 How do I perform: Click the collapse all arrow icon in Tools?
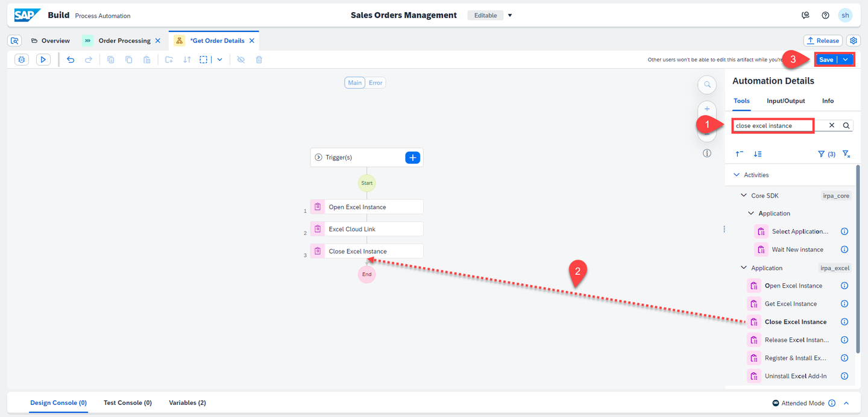click(740, 154)
